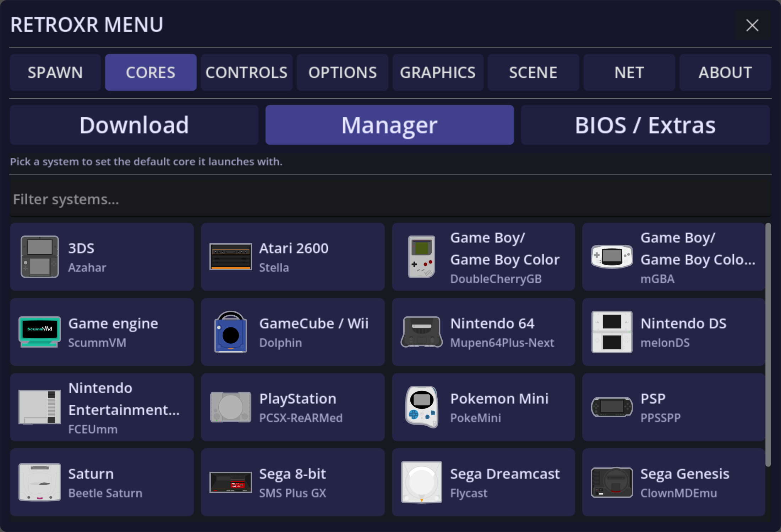Image resolution: width=781 pixels, height=532 pixels.
Task: Click the Pokemon Mini handheld icon
Action: (x=422, y=407)
